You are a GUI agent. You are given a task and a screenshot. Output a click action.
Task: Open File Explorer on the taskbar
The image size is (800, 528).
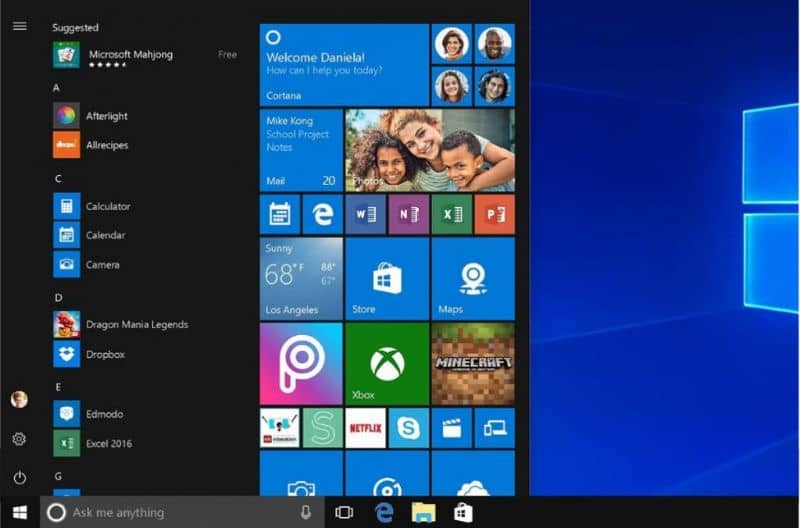click(x=423, y=512)
